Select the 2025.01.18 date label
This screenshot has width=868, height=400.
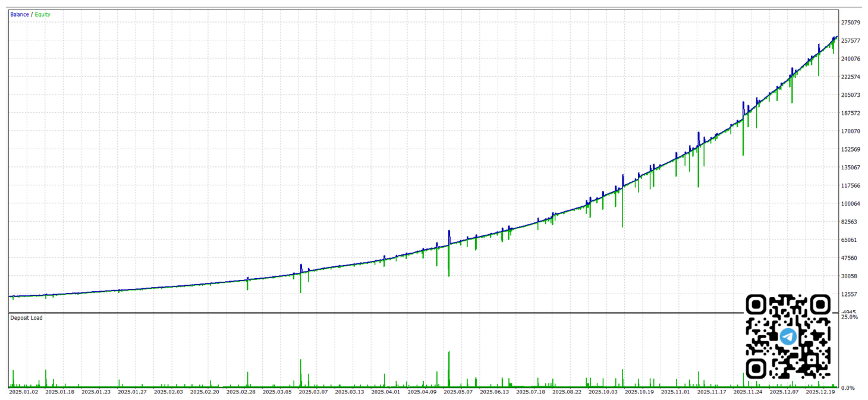pyautogui.click(x=60, y=392)
